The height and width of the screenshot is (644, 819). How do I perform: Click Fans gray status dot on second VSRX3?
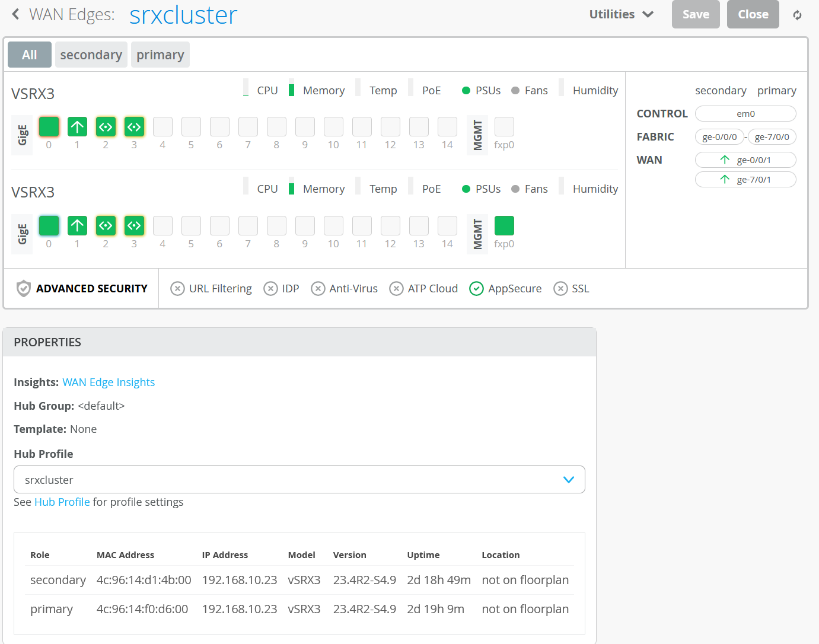coord(515,189)
